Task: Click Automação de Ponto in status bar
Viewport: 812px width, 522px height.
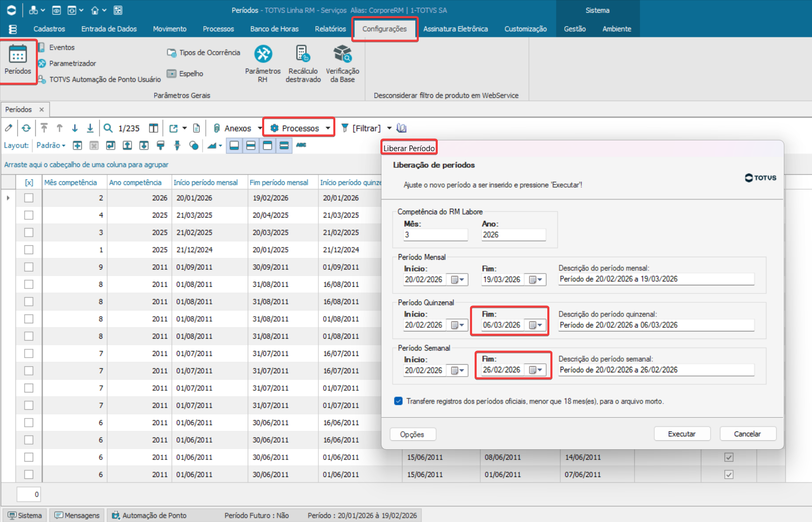Action: pyautogui.click(x=149, y=515)
